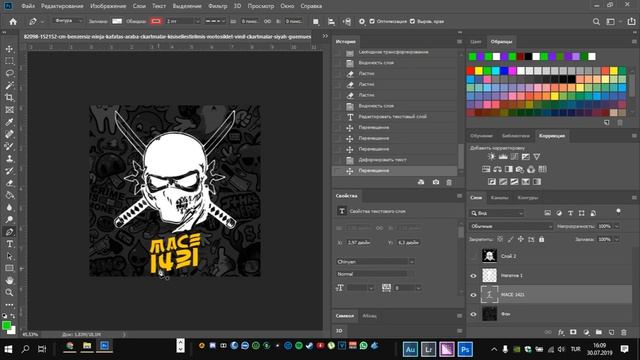This screenshot has height=360, width=640.
Task: Toggle lock transparent pixels icon
Action: pyautogui.click(x=500, y=239)
